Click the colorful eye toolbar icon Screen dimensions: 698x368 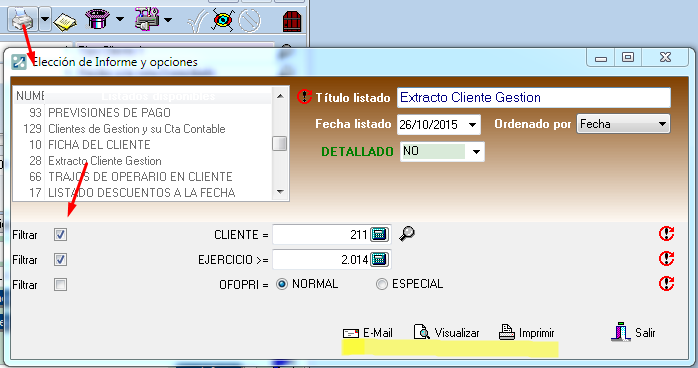click(x=223, y=20)
